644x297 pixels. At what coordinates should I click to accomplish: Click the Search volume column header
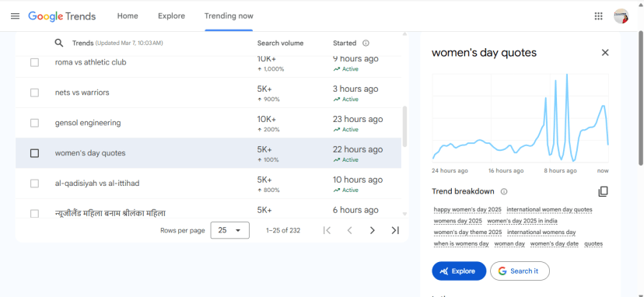coord(280,43)
